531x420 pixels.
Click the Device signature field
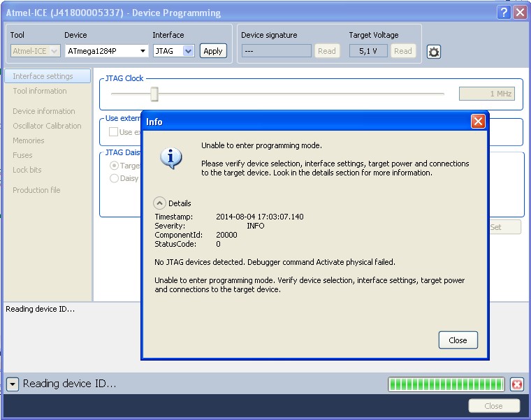click(277, 51)
